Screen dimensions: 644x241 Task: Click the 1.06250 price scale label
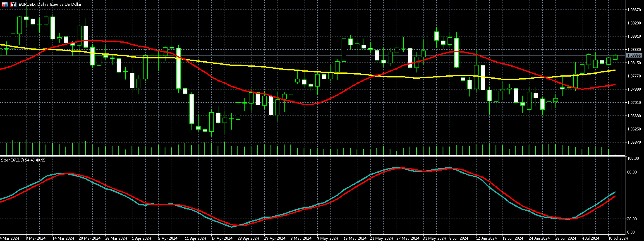(634, 129)
